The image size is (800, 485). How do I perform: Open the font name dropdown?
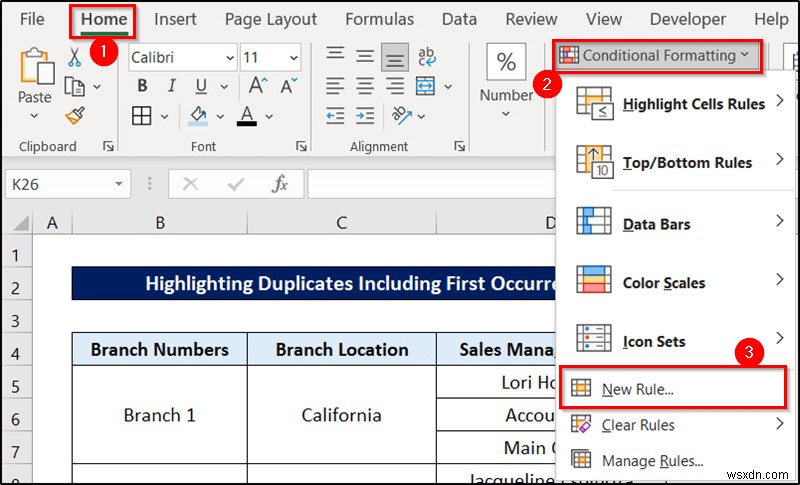point(230,58)
